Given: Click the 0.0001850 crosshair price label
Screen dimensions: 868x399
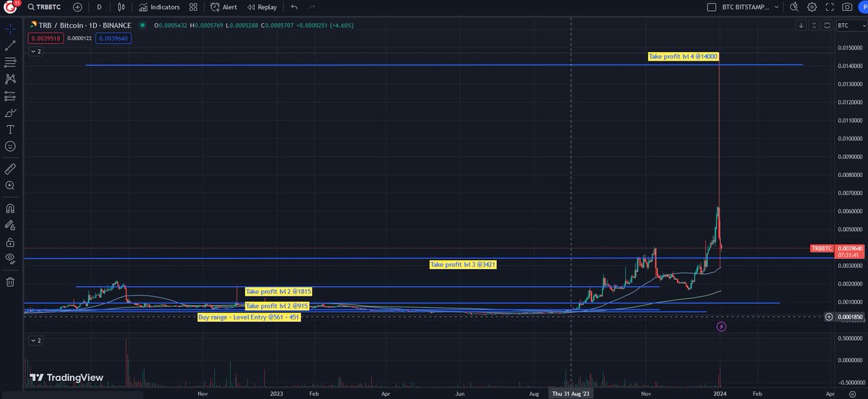Looking at the screenshot, I should pos(849,317).
